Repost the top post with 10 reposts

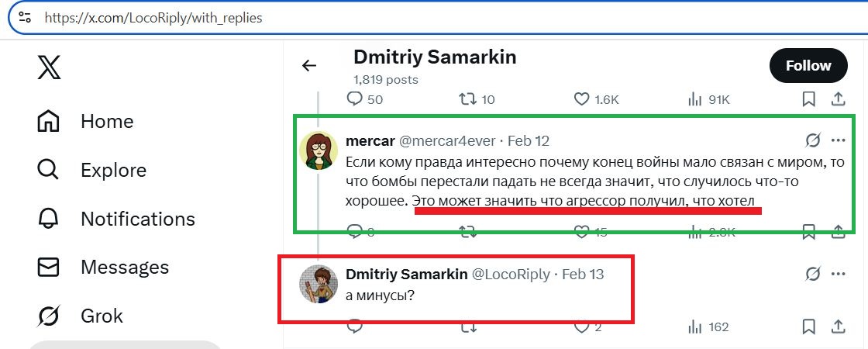click(469, 99)
